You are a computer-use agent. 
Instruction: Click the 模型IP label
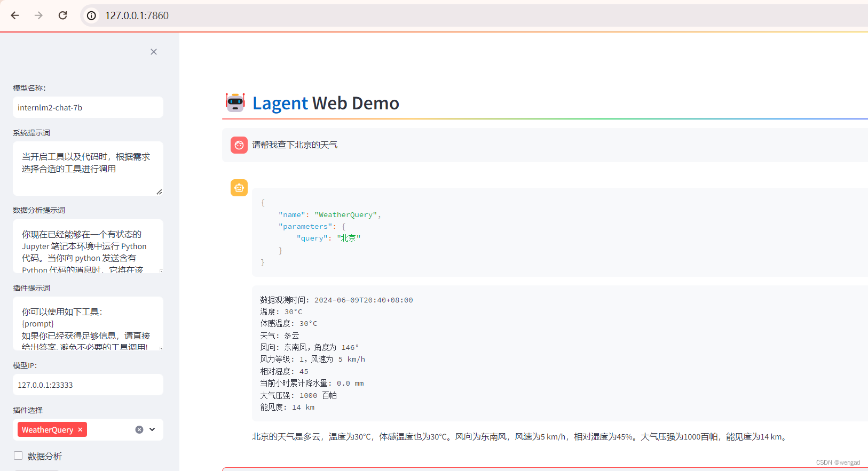25,365
